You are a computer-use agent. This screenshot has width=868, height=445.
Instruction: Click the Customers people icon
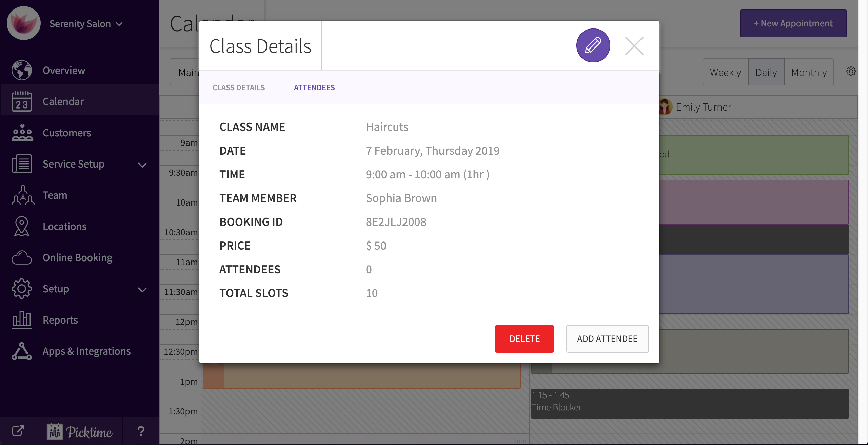coord(22,133)
